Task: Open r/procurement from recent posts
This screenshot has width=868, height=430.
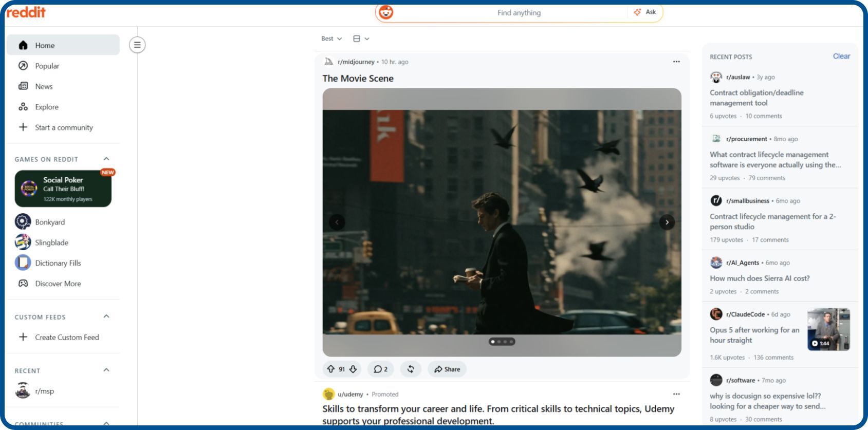Action: 747,139
